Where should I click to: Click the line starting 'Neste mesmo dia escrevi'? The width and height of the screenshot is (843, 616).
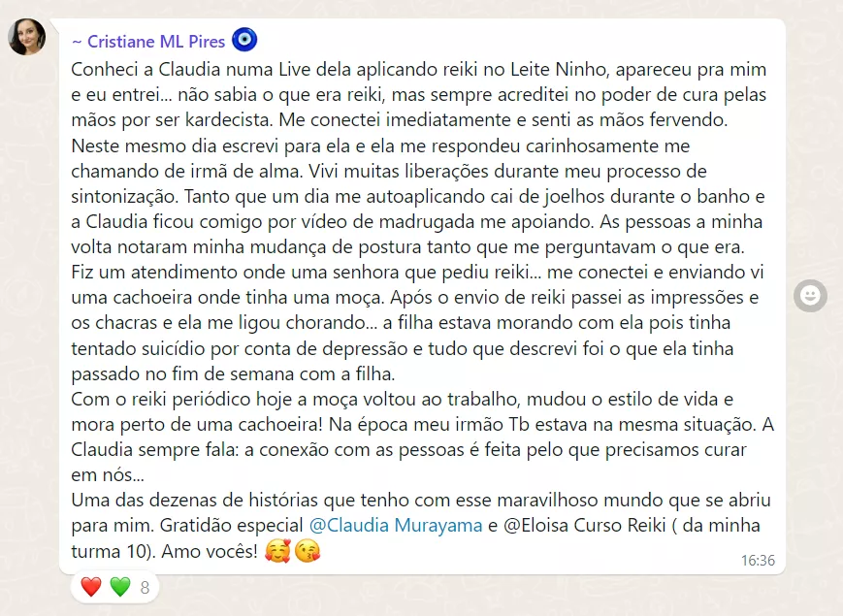tap(380, 146)
